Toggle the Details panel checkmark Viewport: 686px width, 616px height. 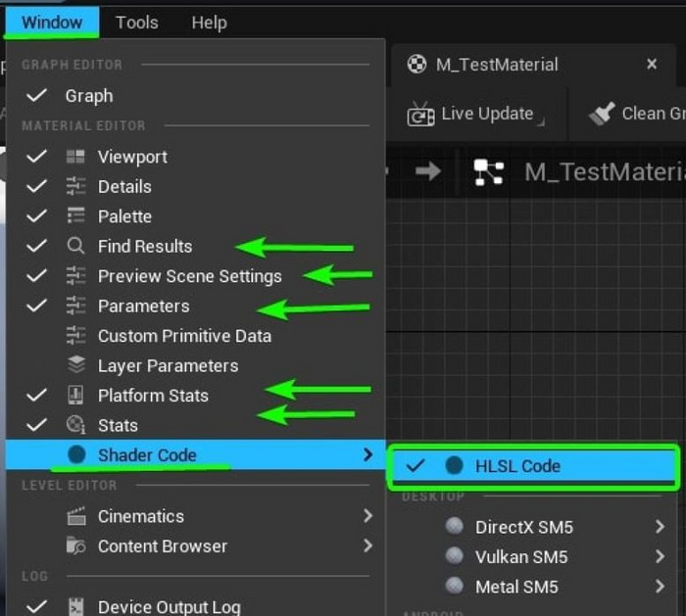[x=37, y=186]
